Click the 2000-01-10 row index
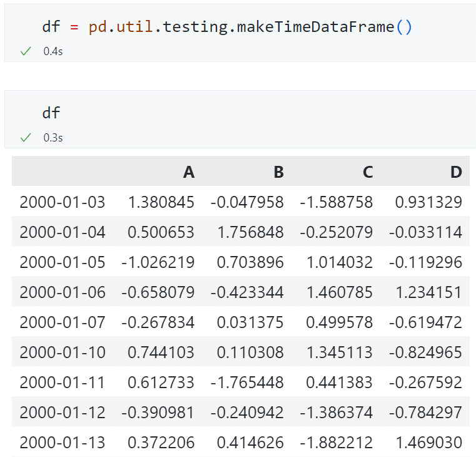 click(62, 352)
